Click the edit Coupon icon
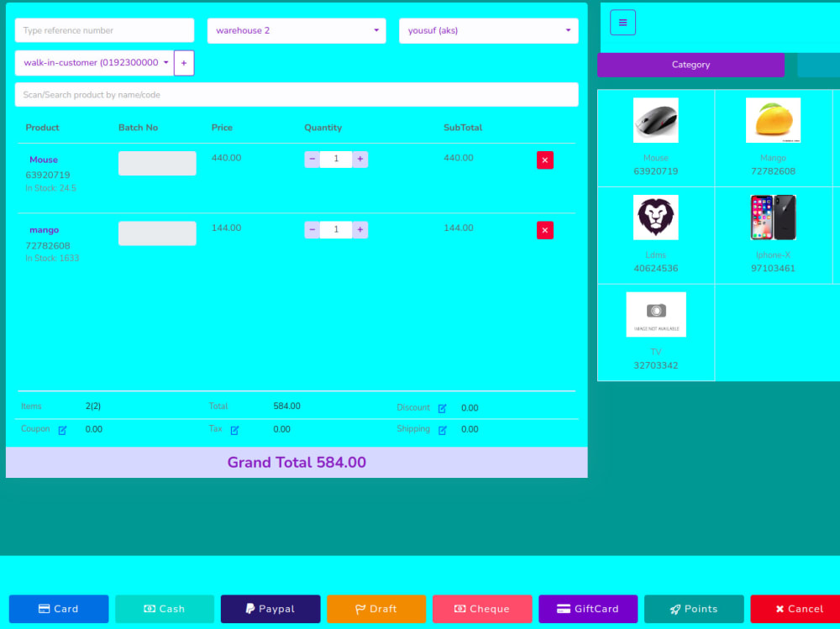 (61, 429)
